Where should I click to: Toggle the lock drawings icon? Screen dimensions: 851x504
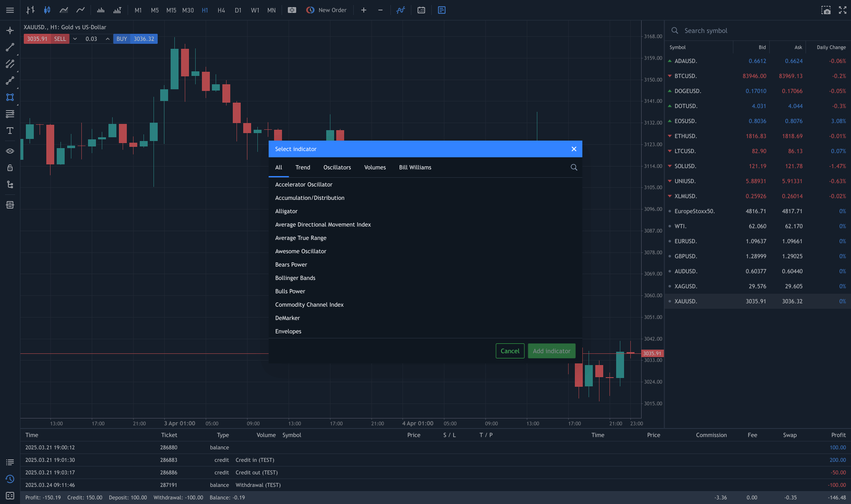point(10,168)
